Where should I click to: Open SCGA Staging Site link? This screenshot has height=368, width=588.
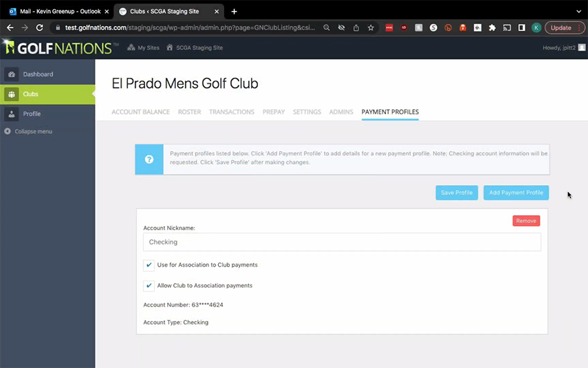195,48
